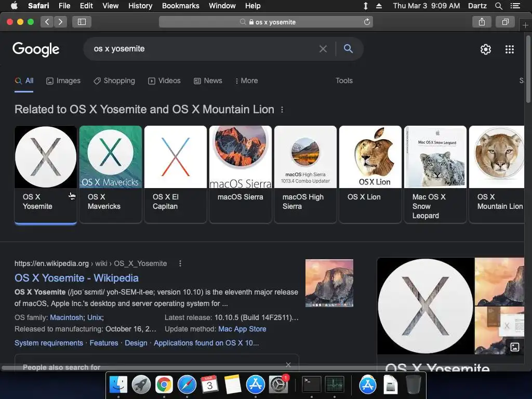532x399 pixels.
Task: Switch to the Videos tab
Action: click(x=164, y=81)
